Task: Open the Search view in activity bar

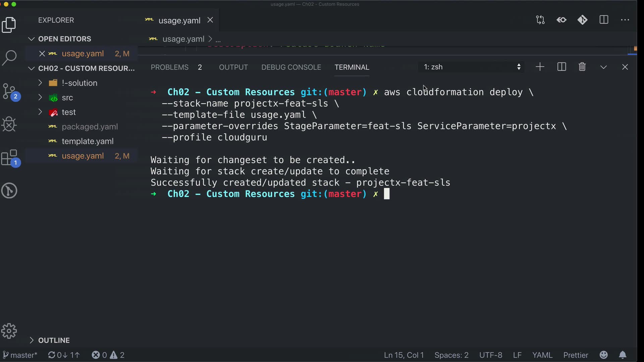Action: (9, 58)
